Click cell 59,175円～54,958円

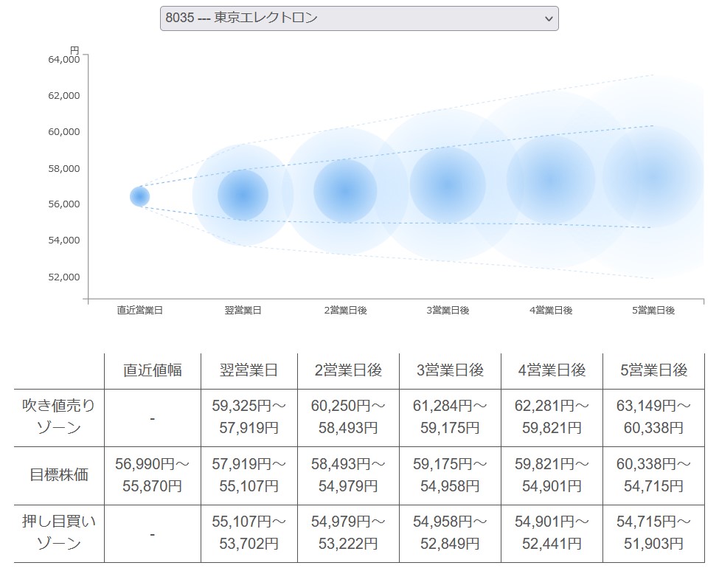coord(451,475)
